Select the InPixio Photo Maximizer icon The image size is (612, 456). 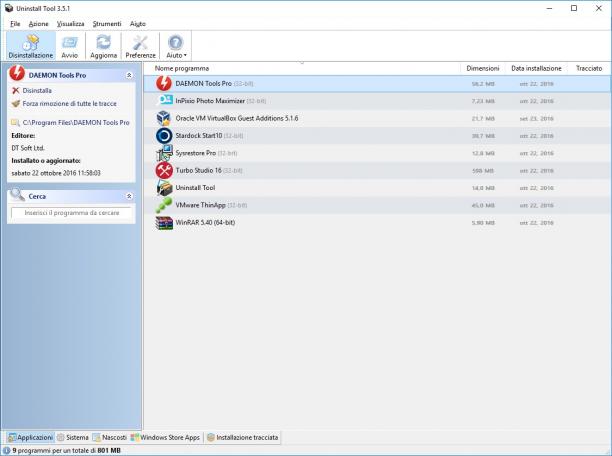click(164, 100)
